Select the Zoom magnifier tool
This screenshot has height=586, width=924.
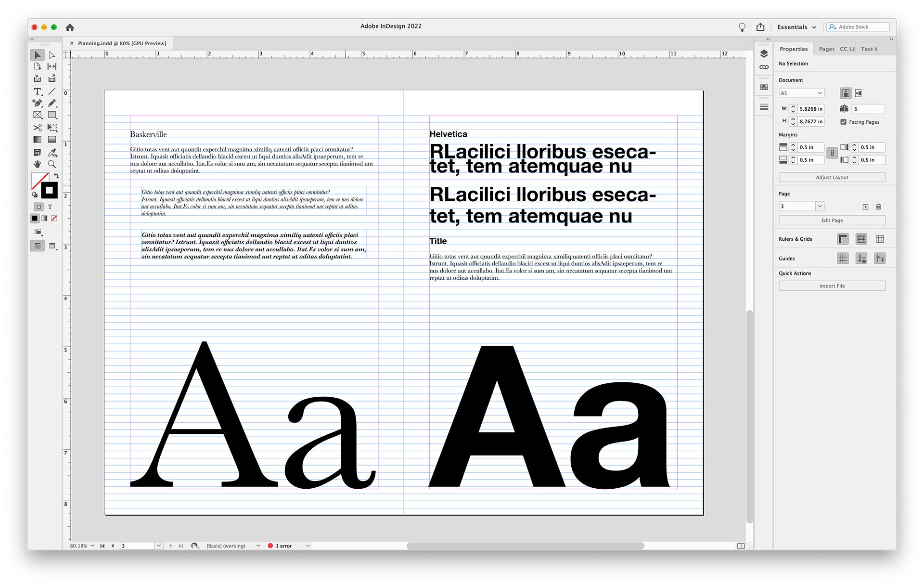[52, 164]
